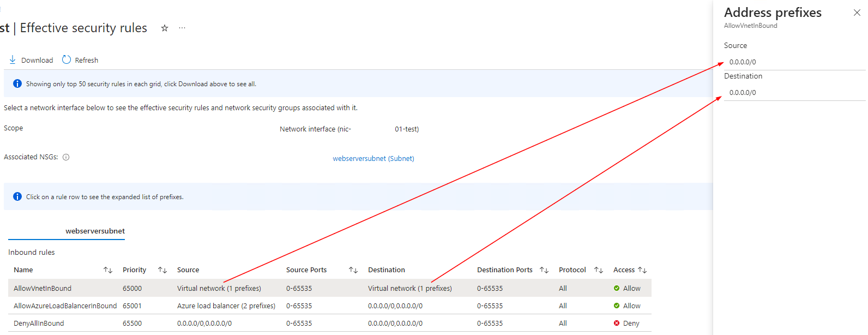Click the Effective security rules page title

pyautogui.click(x=83, y=28)
